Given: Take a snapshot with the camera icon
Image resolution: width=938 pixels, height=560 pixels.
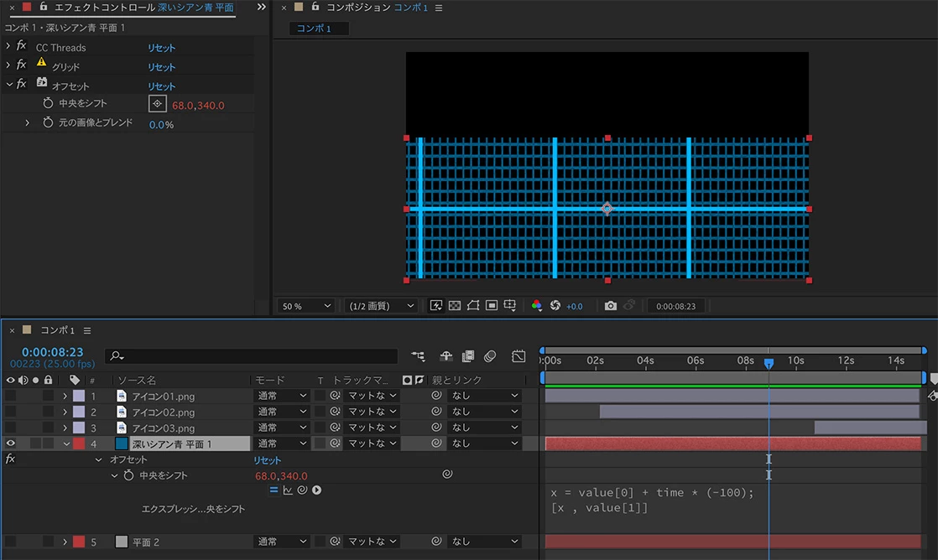Looking at the screenshot, I should [x=610, y=305].
